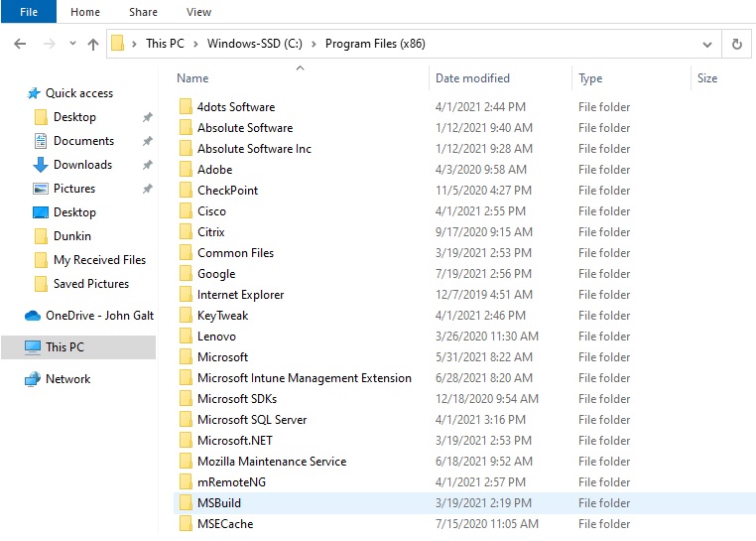Click the Forward navigation arrow
Screen dimensions: 756x541
(x=50, y=44)
